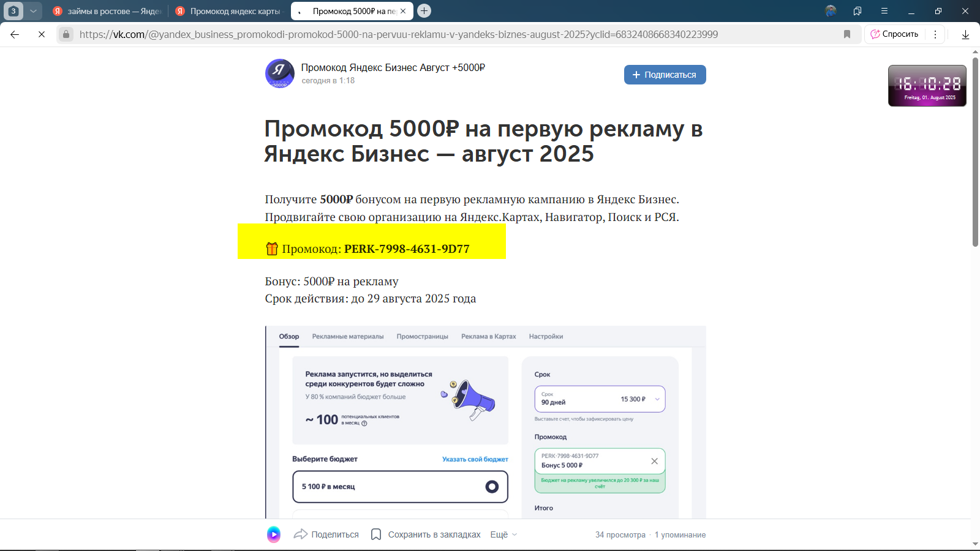The width and height of the screenshot is (980, 551).
Task: Open the 'Реклама в Картах' tab
Action: point(488,336)
